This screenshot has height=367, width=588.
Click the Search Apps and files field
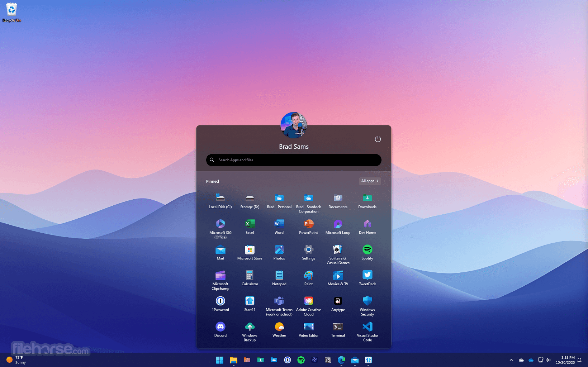[294, 160]
